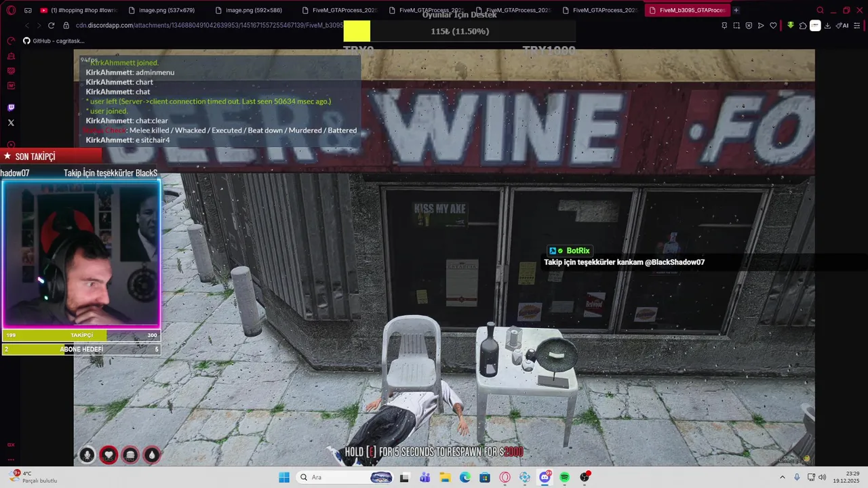Open the GX Corner gamepad icon
The width and height of the screenshot is (868, 488).
[x=28, y=10]
